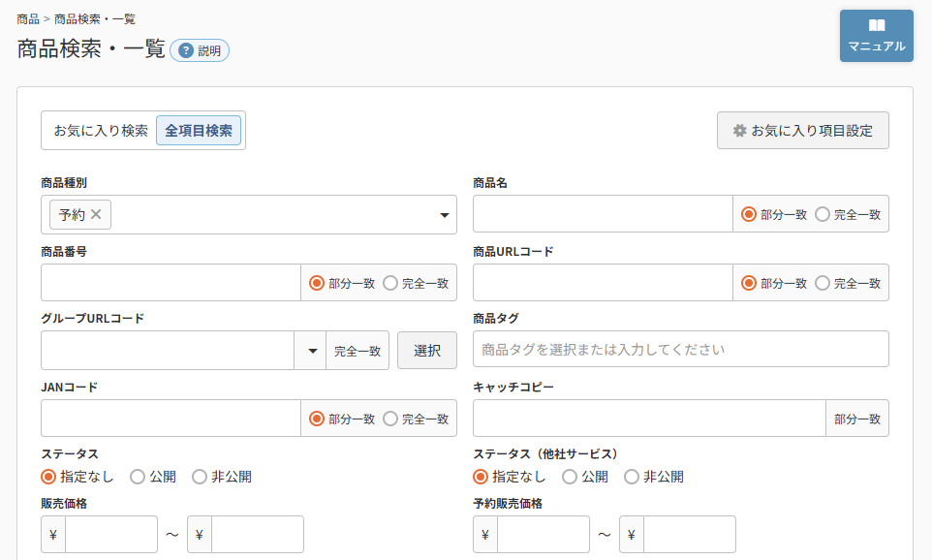This screenshot has height=560, width=932.
Task: Focus the キャッチコピー text field
Action: coord(649,419)
